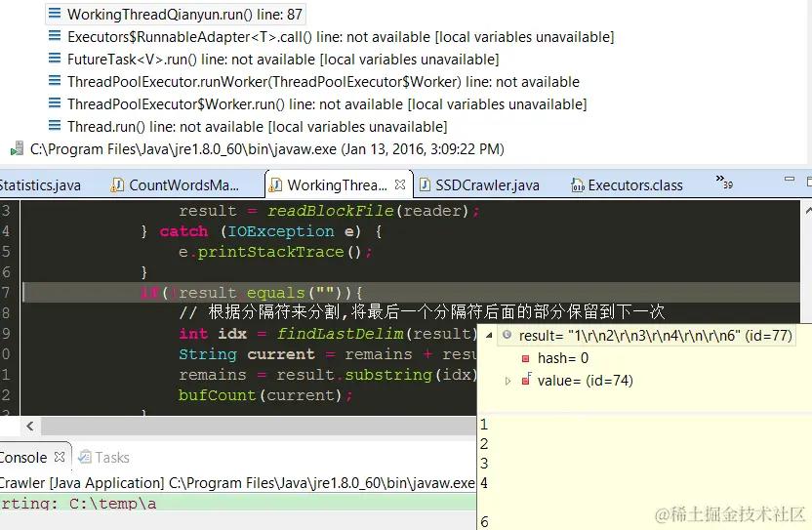
Task: Click the hash field icon in popup
Action: [526, 358]
